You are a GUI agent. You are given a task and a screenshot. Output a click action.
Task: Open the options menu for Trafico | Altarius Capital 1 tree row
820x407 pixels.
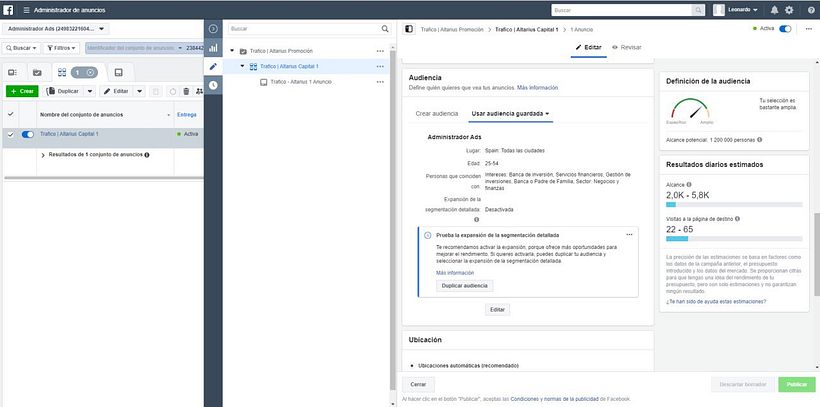tap(380, 66)
